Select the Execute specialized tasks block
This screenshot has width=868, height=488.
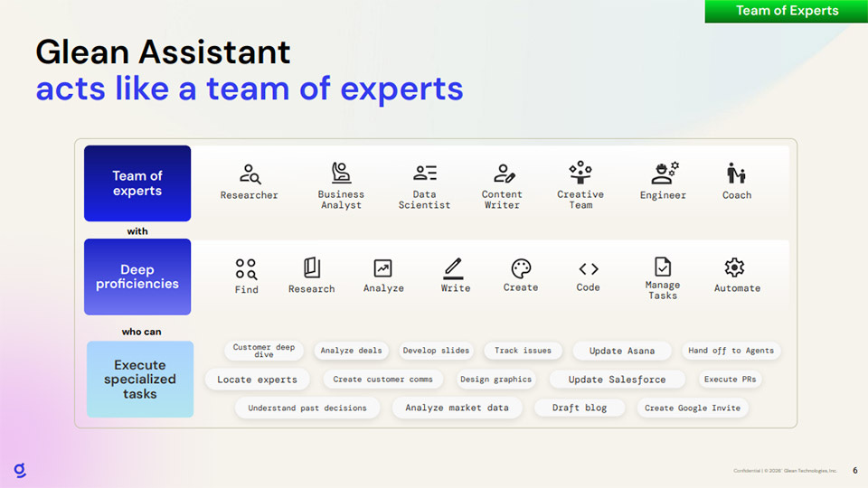140,379
